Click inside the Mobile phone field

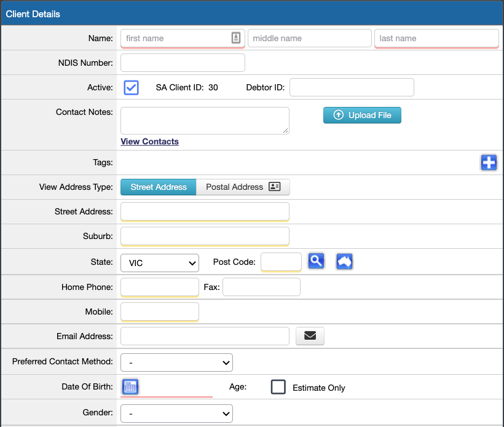[x=159, y=311]
